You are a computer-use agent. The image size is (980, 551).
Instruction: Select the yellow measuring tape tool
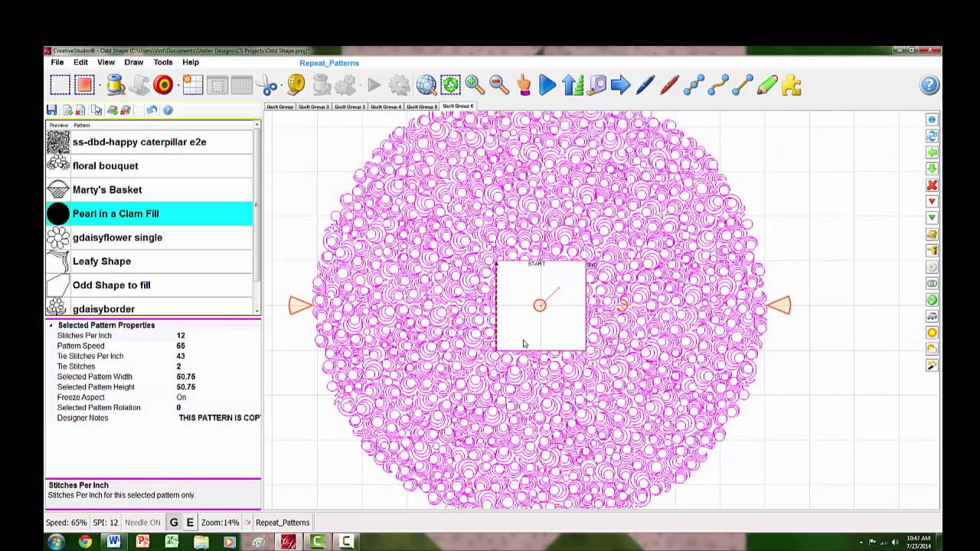296,85
